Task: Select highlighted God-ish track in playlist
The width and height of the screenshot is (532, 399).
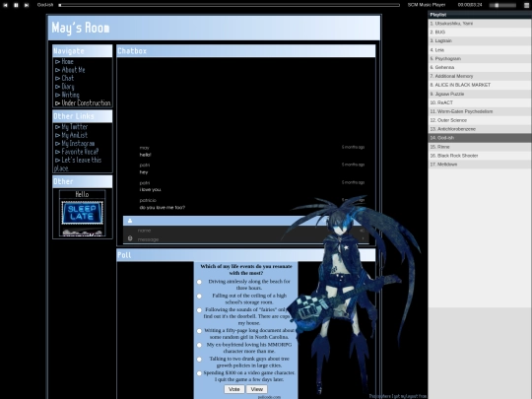Action: (480, 138)
